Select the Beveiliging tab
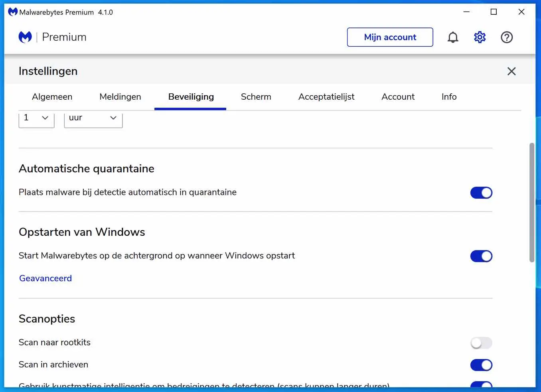The image size is (541, 392). coord(191,97)
